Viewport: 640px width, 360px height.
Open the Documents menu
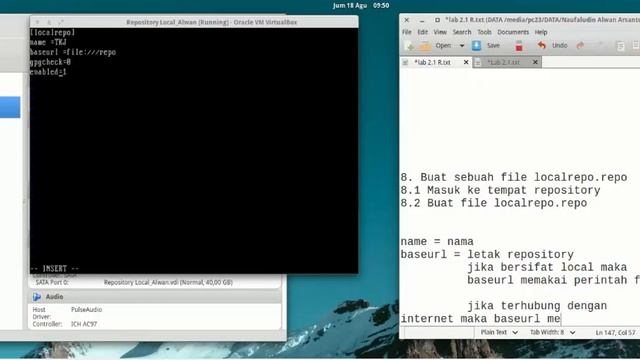(513, 32)
